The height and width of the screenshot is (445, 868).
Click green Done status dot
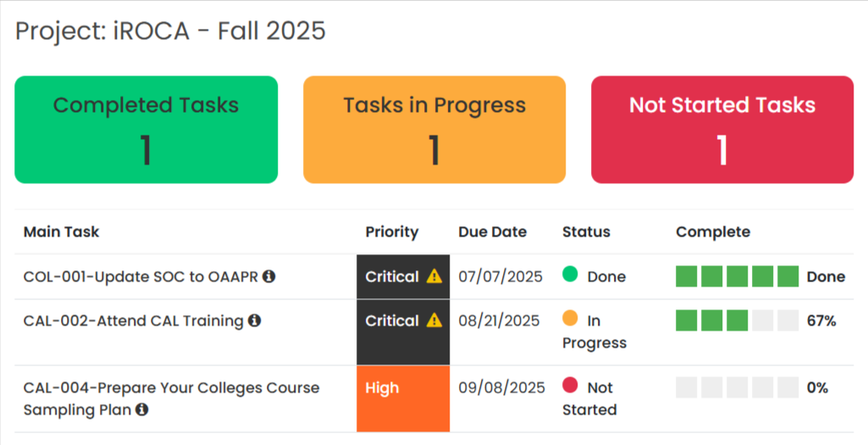click(570, 274)
